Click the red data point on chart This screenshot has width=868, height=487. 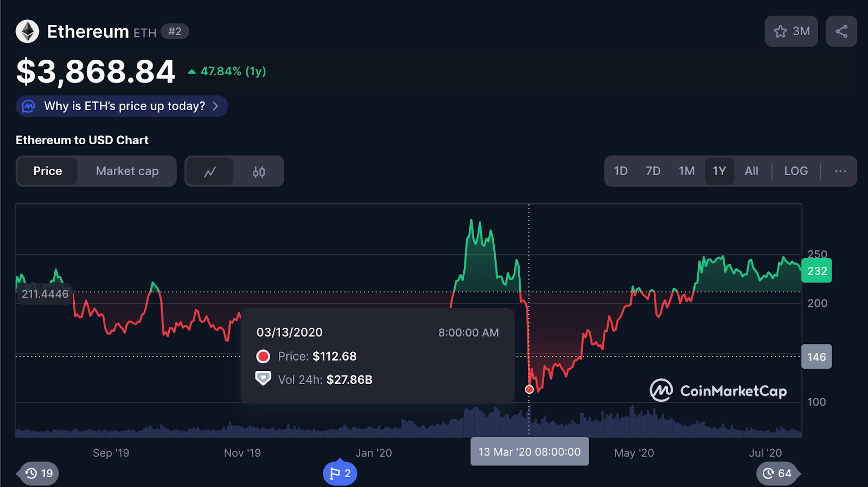tap(529, 389)
